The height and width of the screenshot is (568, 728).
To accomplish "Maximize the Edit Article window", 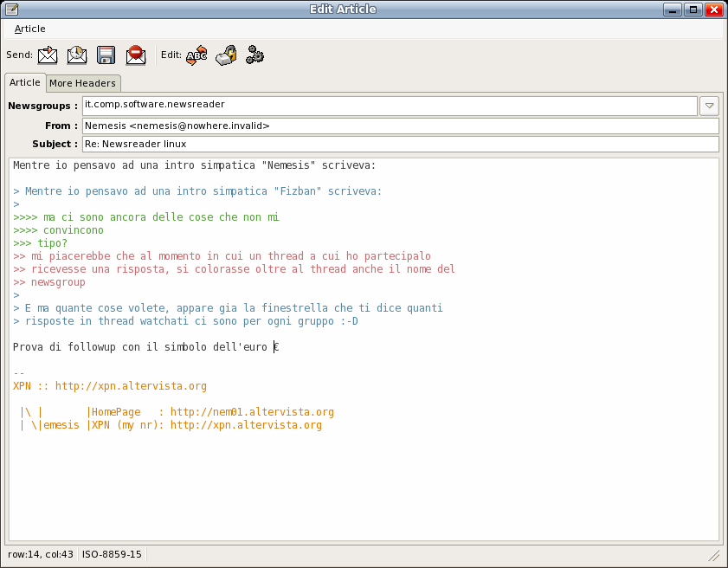I will 693,10.
